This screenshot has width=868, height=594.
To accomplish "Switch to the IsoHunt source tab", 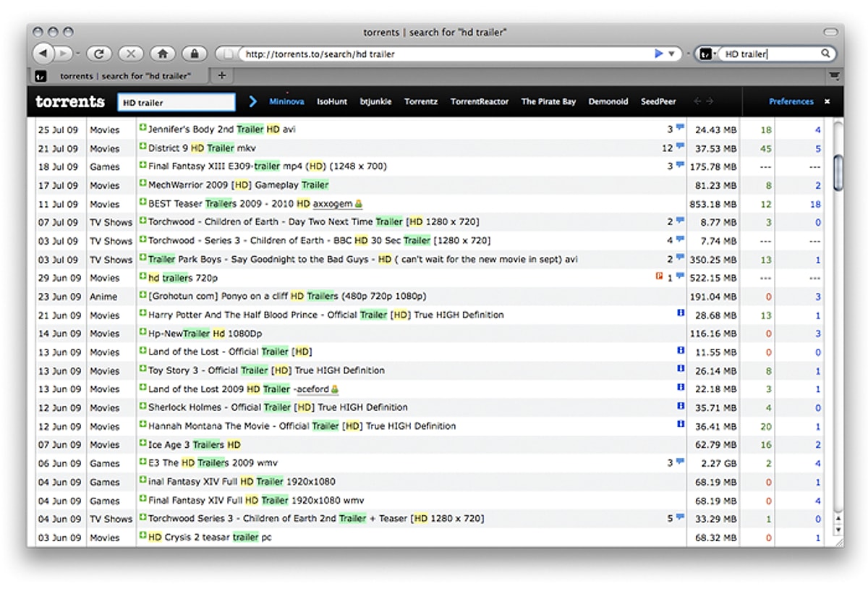I will click(x=332, y=102).
